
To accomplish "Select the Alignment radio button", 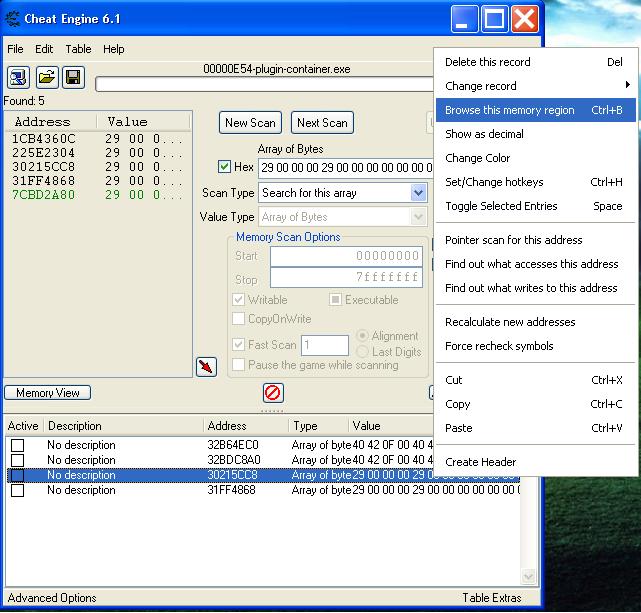I will click(x=362, y=336).
